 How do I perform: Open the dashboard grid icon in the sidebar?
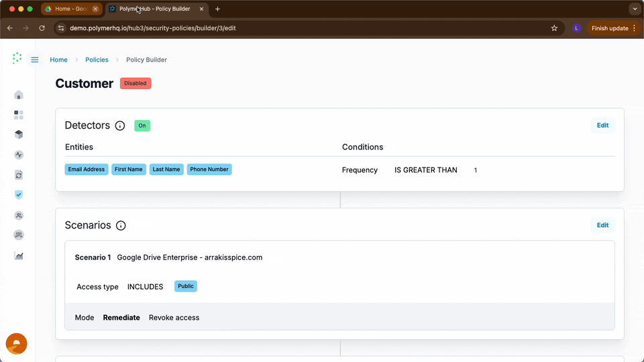(19, 115)
